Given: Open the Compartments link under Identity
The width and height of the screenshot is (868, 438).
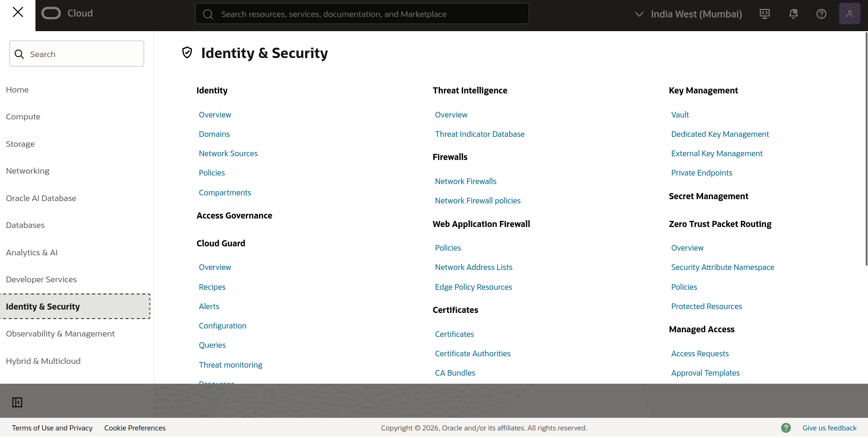Looking at the screenshot, I should [225, 193].
